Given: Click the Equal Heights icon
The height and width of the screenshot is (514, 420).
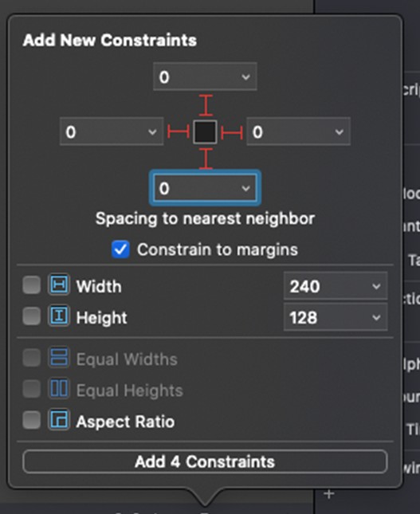Looking at the screenshot, I should click(x=59, y=388).
